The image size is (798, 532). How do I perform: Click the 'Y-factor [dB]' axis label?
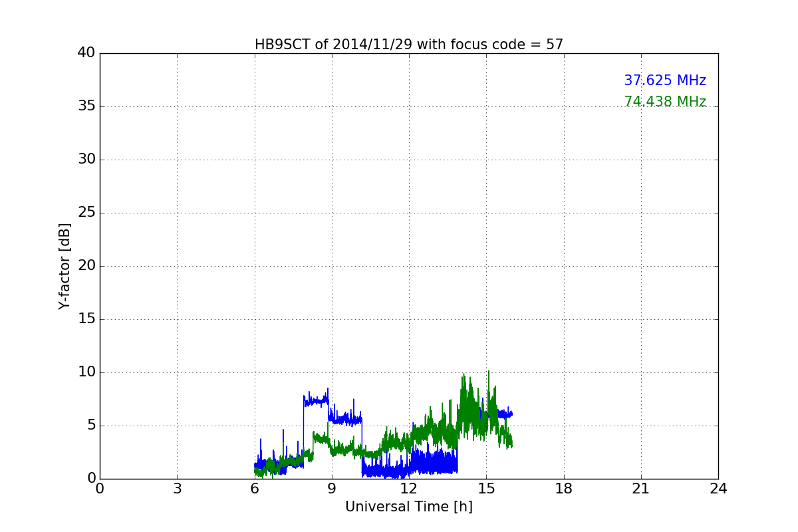(65, 266)
